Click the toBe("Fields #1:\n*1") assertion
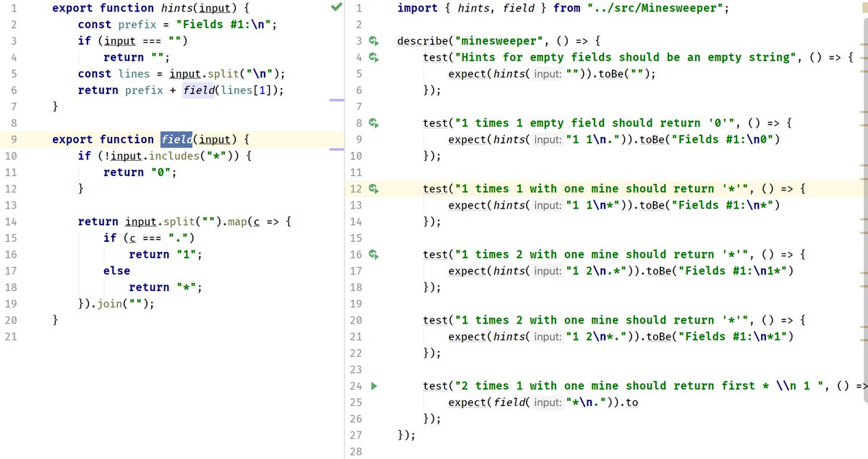Viewport: 868px width, 459px height. click(x=721, y=337)
